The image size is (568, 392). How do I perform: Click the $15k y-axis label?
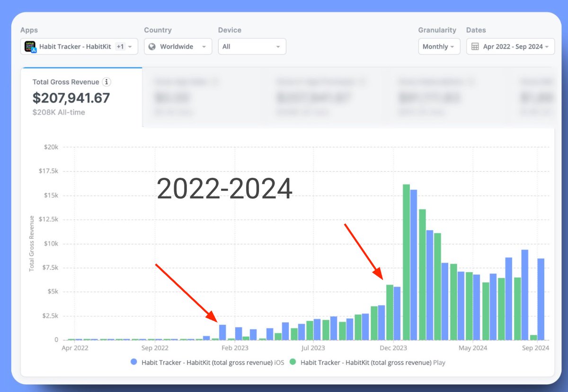50,196
